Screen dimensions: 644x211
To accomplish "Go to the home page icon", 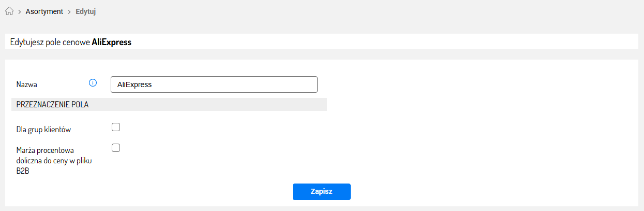I will click(9, 11).
